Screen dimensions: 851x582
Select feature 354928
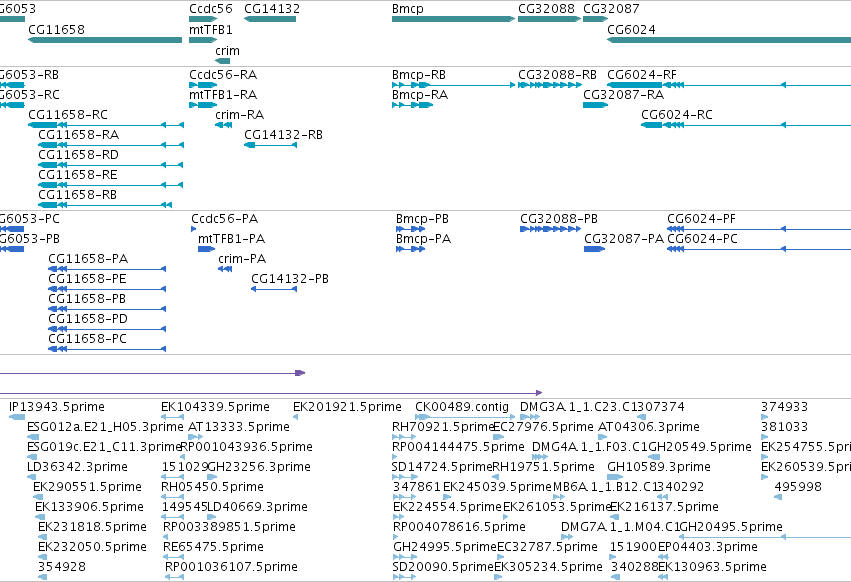click(42, 577)
